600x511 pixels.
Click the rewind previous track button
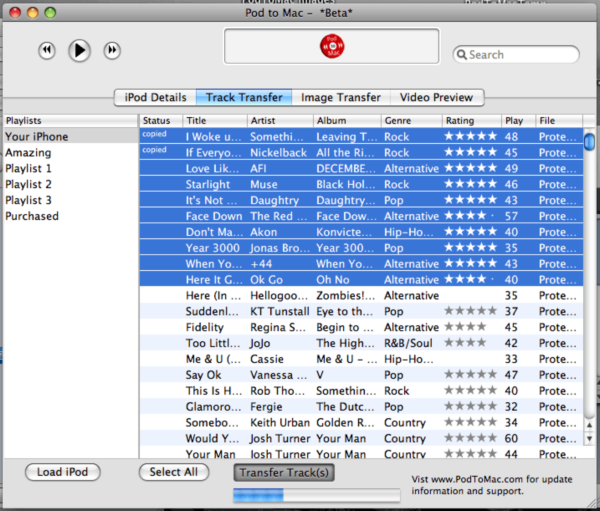click(47, 50)
